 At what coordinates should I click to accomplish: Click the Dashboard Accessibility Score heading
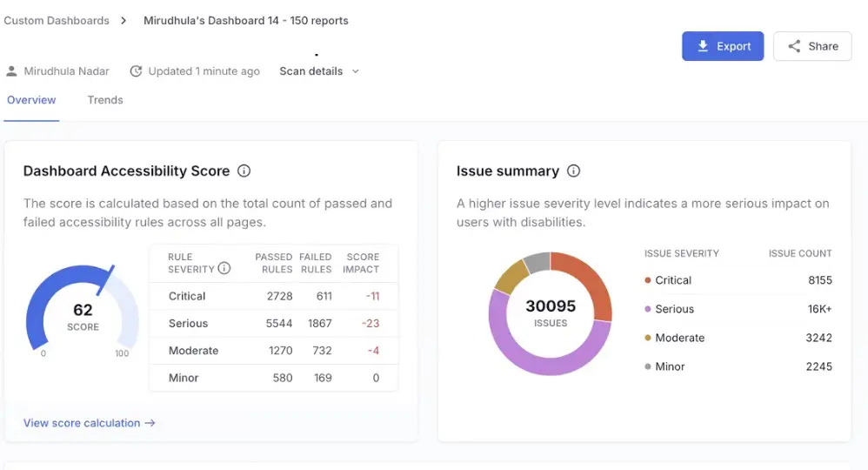pos(126,171)
